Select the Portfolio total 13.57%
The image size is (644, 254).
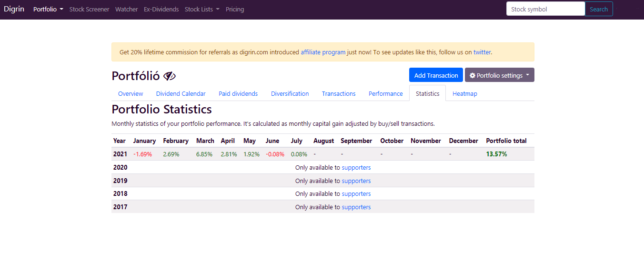[496, 154]
